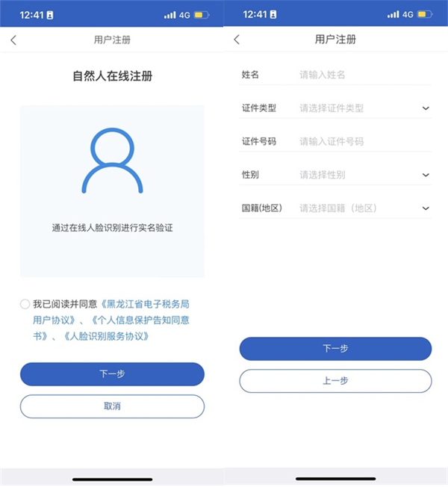Tap the back arrow on face verification screen
The width and height of the screenshot is (448, 487).
[x=13, y=40]
